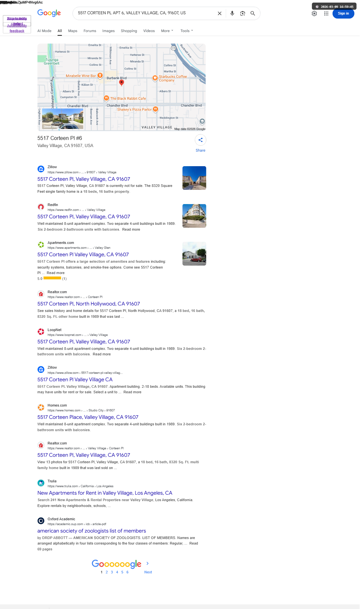
Task: Open Realtor.com North Hollywood result link
Action: click(88, 304)
